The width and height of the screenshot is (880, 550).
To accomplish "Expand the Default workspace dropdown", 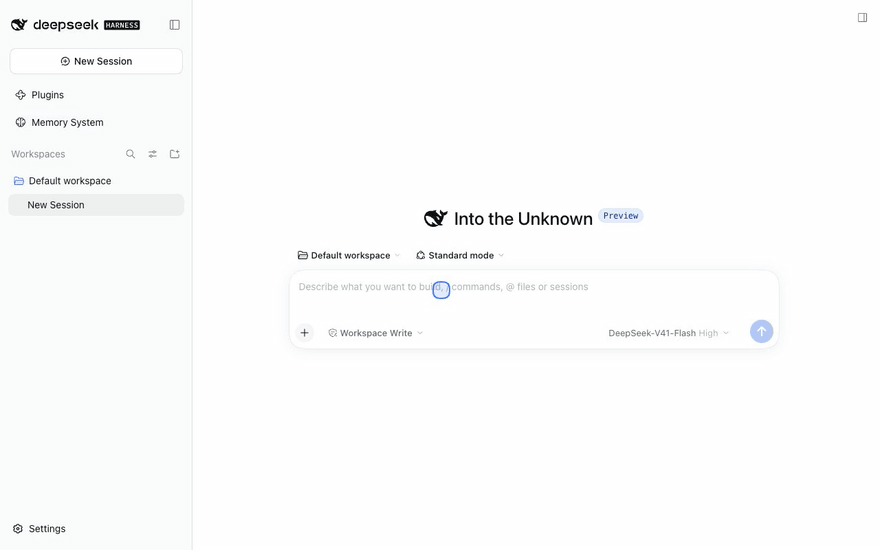I will (x=349, y=255).
